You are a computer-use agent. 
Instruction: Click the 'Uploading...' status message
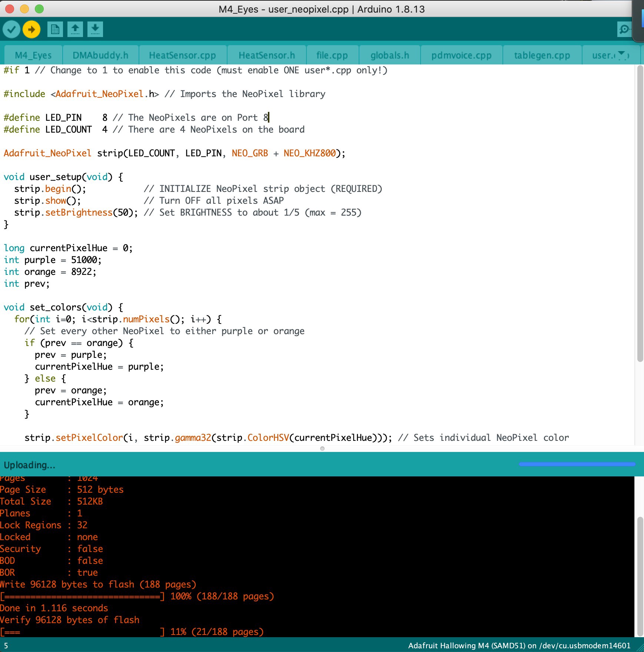coord(29,465)
